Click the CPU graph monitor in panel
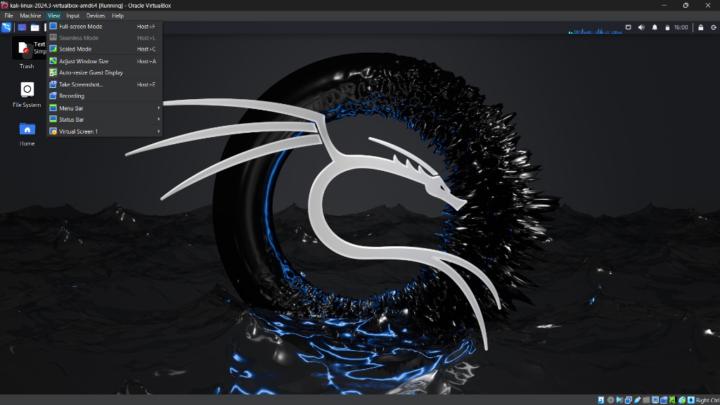 [x=595, y=28]
